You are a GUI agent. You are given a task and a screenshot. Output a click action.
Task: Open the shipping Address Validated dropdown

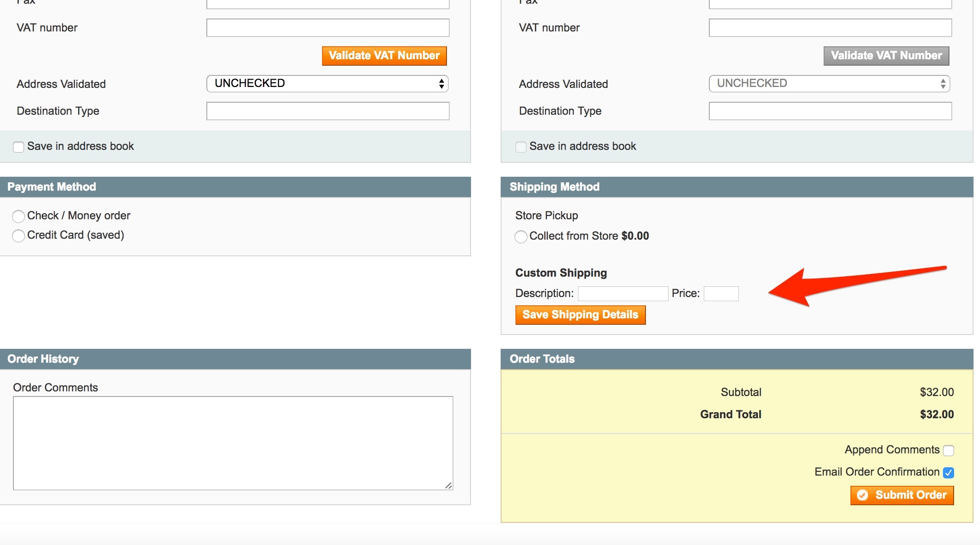click(829, 84)
